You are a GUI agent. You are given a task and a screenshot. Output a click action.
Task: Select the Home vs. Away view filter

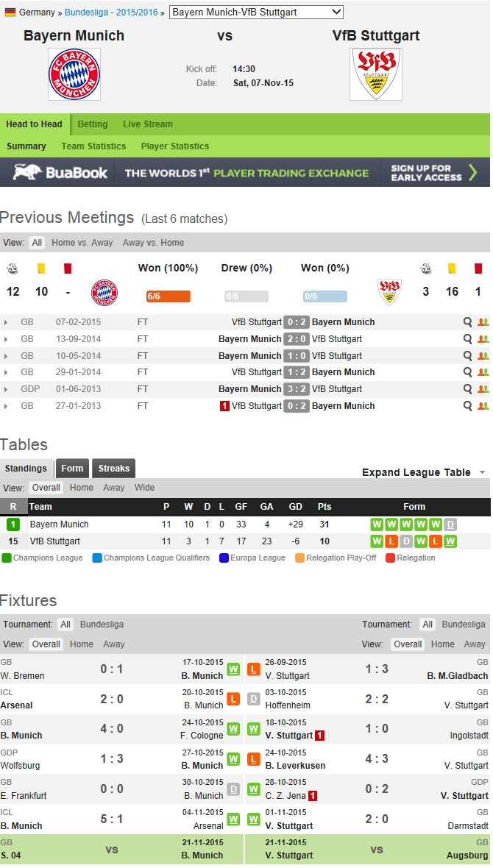click(x=82, y=243)
